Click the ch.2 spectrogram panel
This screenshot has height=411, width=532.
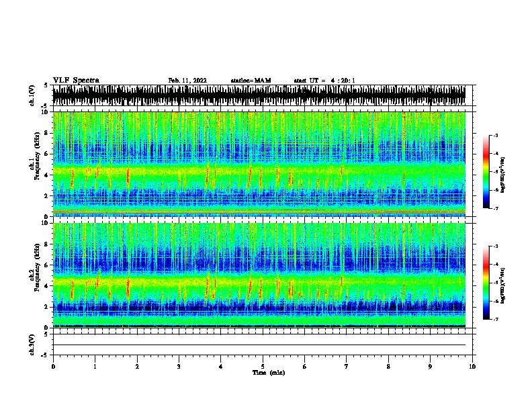(259, 275)
